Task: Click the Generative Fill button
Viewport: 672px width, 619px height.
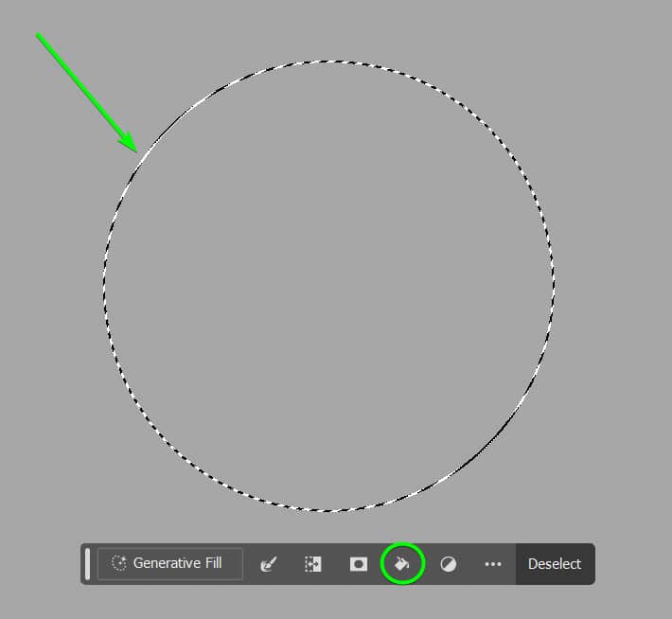Action: pyautogui.click(x=170, y=563)
